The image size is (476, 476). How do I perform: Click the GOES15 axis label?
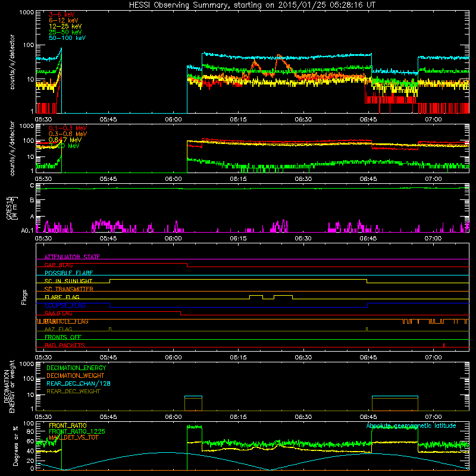pyautogui.click(x=12, y=208)
